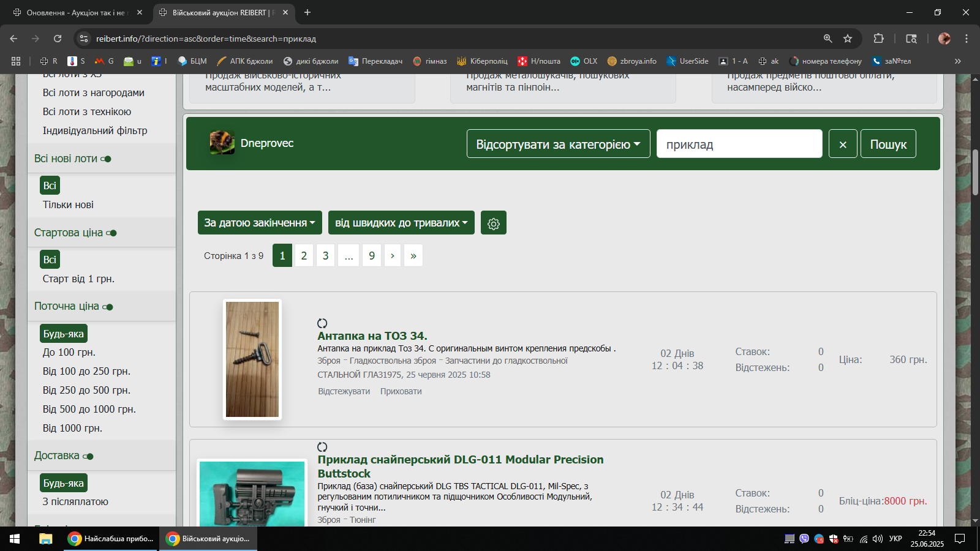Clear the search with X button
This screenshot has height=551, width=980.
842,144
